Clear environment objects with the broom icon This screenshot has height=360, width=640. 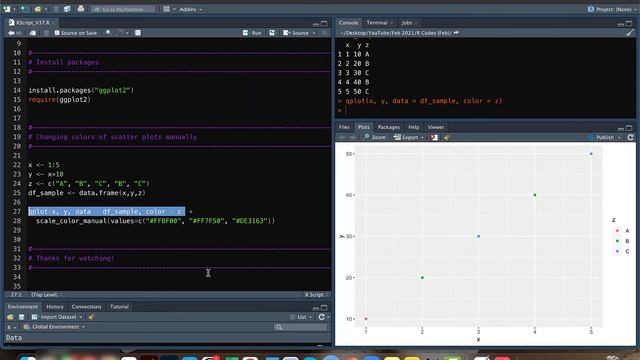click(x=91, y=317)
